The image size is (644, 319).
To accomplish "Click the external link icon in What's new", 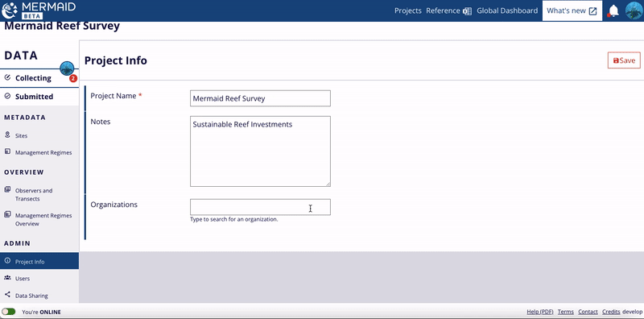I will (x=592, y=11).
